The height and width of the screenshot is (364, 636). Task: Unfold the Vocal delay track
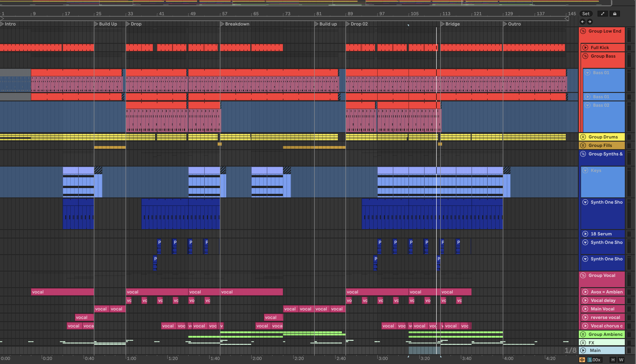[x=585, y=301]
